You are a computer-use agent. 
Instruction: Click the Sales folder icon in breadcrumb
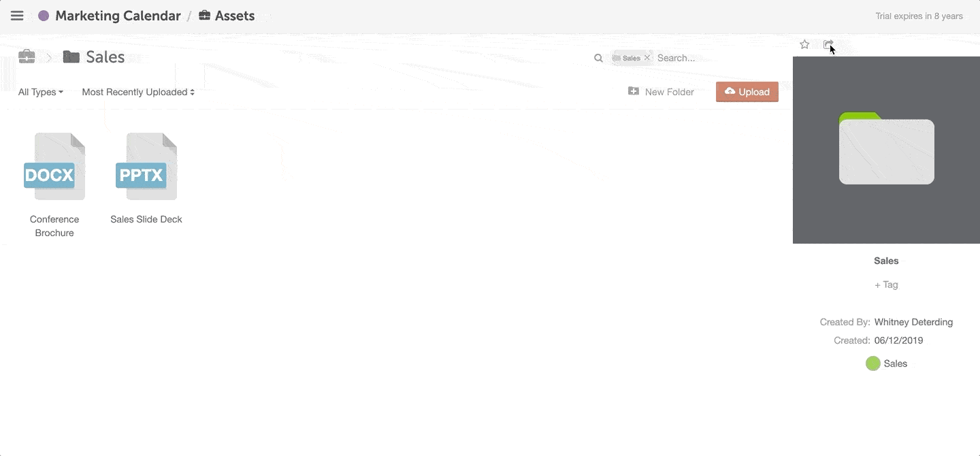pos(71,57)
